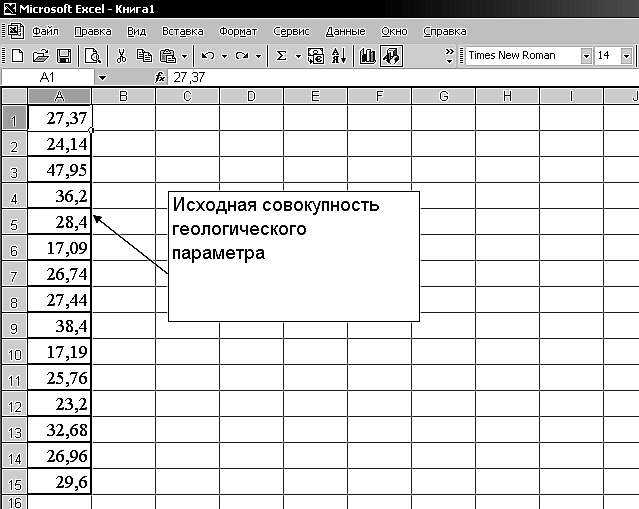
Task: Select cell containing 26,96
Action: point(59,456)
